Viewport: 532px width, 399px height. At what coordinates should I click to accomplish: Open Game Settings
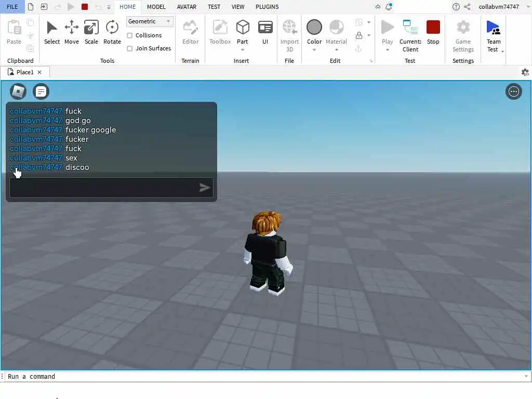tap(463, 36)
